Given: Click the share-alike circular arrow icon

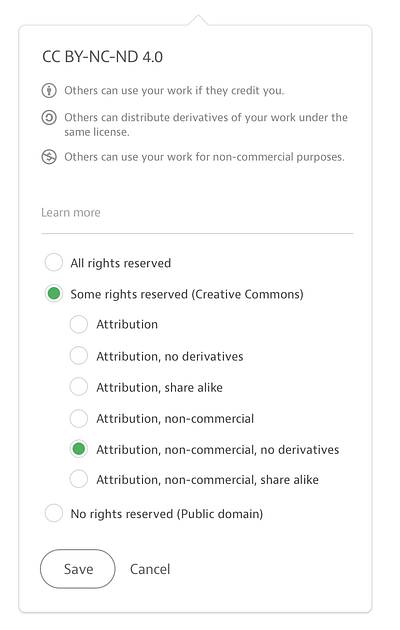Looking at the screenshot, I should [49, 118].
